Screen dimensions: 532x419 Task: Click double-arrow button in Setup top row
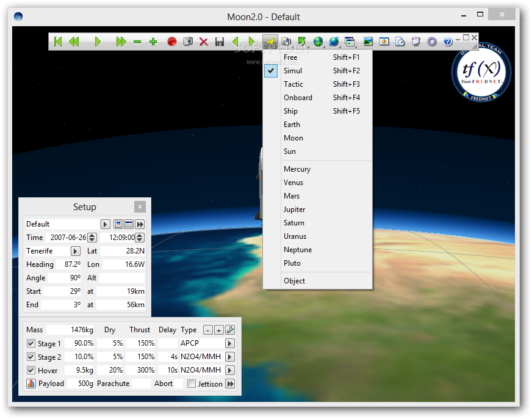point(140,224)
